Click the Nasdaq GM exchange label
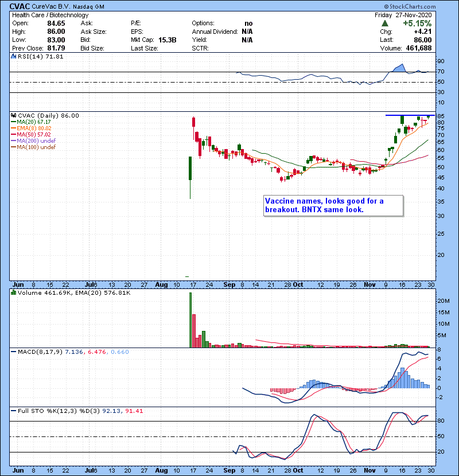The image size is (459, 476). point(88,7)
